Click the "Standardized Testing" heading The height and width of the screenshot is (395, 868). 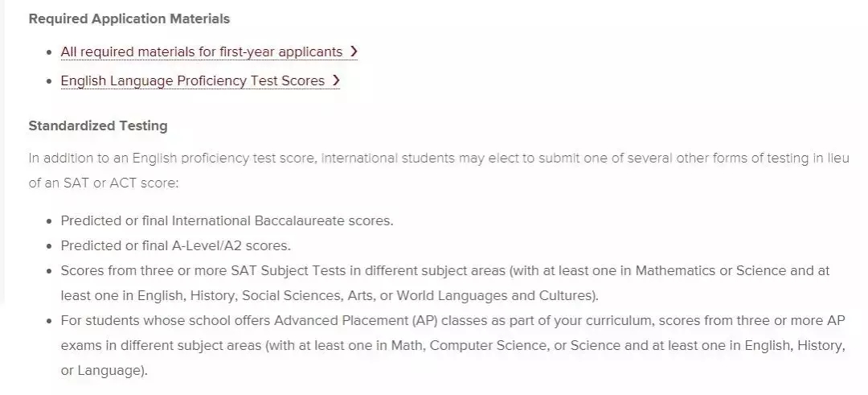tap(98, 125)
